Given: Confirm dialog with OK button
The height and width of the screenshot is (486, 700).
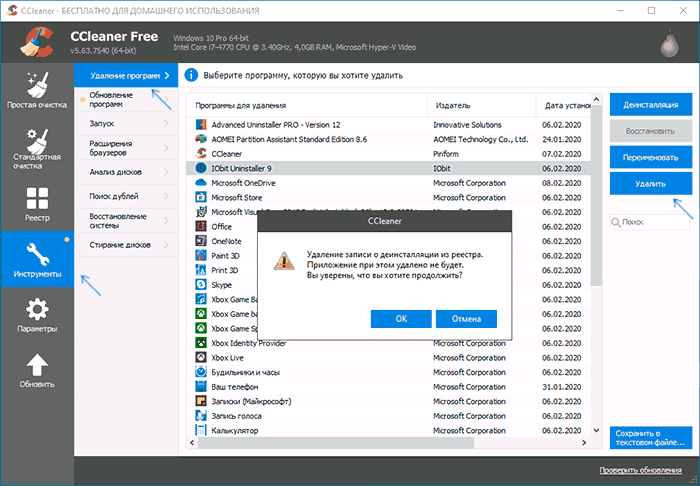Looking at the screenshot, I should coord(401,319).
